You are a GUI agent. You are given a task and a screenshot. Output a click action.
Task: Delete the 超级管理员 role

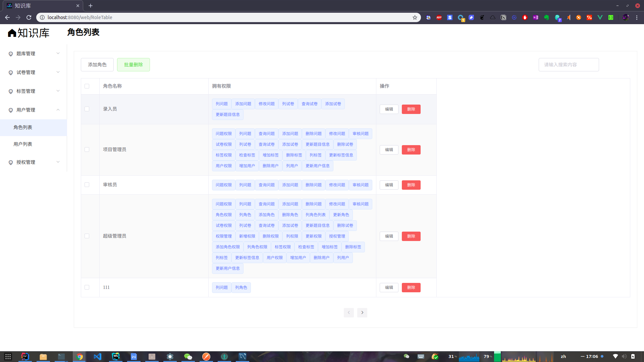pyautogui.click(x=411, y=236)
